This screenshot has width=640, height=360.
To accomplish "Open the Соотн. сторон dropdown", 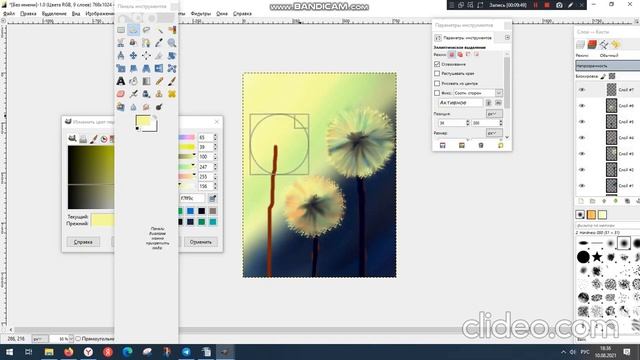I will [x=478, y=93].
